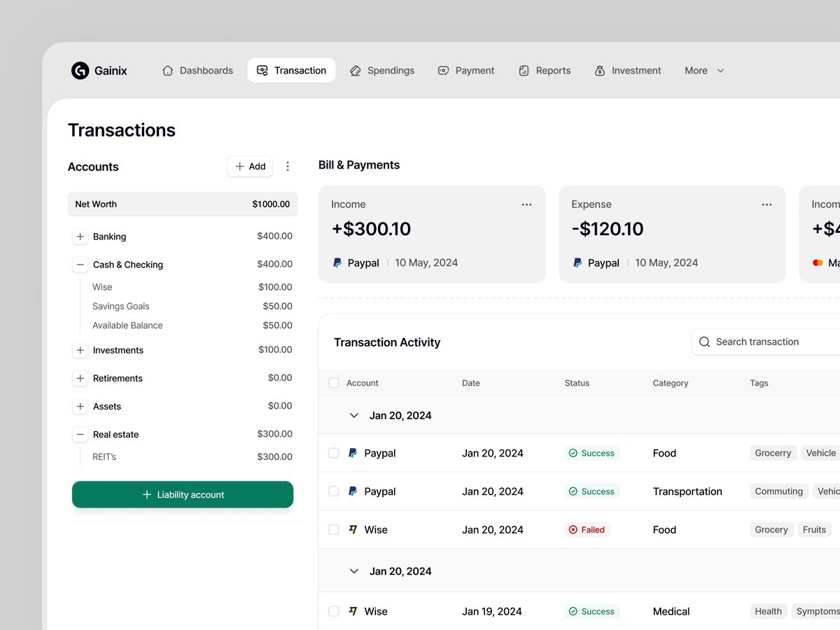The height and width of the screenshot is (630, 840).
Task: Select the Transaction tab
Action: coord(291,70)
